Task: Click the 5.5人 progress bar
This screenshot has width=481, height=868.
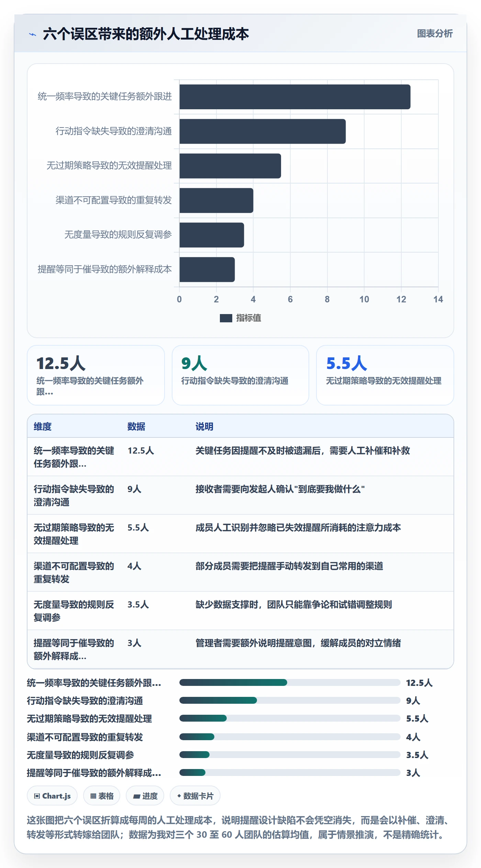Action: pyautogui.click(x=290, y=718)
